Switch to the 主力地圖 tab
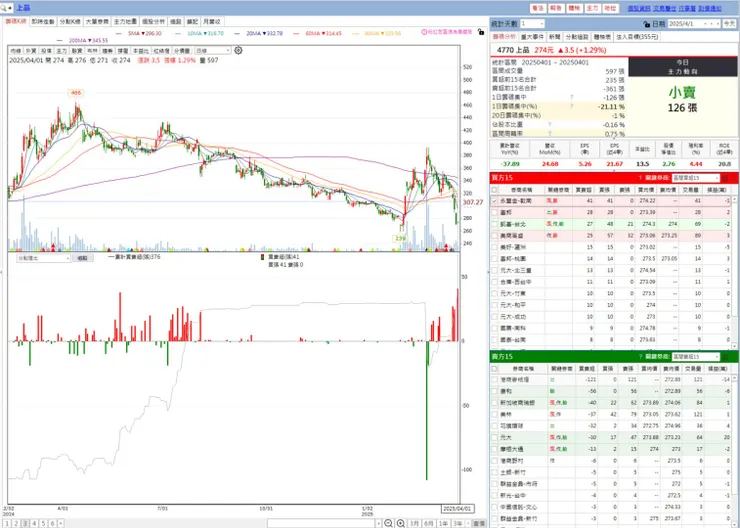Screen dimensions: 740x528 (x=125, y=22)
